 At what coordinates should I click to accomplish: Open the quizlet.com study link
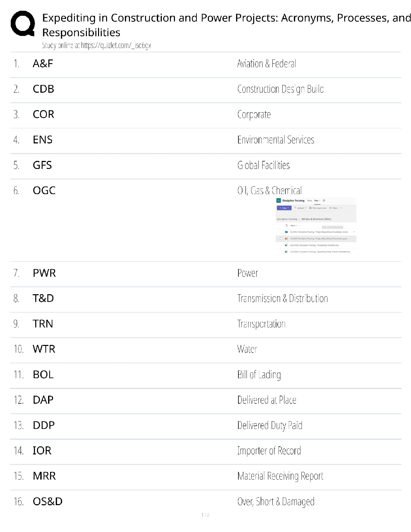pyautogui.click(x=116, y=45)
